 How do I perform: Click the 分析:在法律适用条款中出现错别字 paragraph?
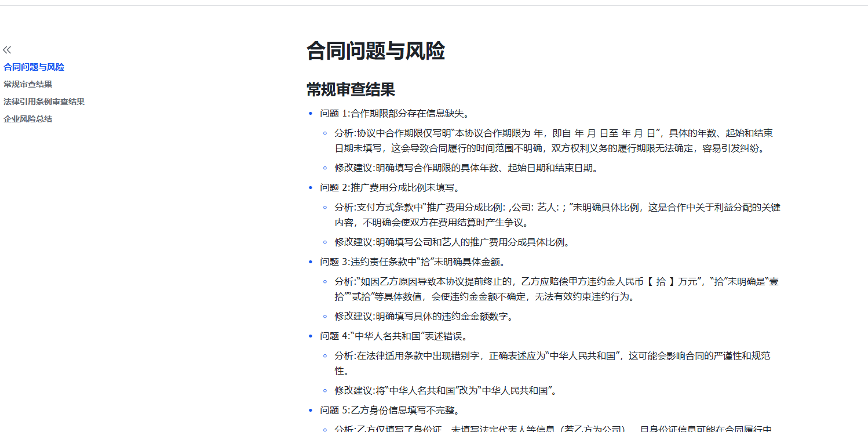(552, 363)
